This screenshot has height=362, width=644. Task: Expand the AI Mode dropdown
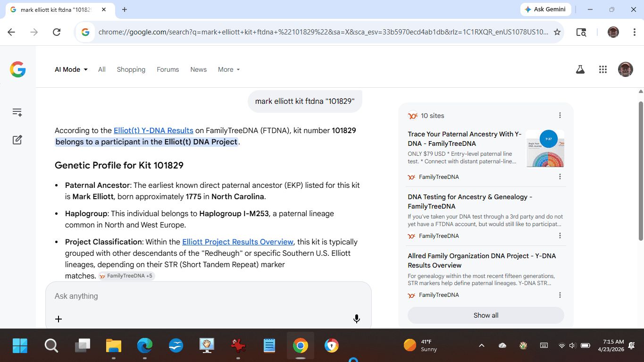pos(71,69)
